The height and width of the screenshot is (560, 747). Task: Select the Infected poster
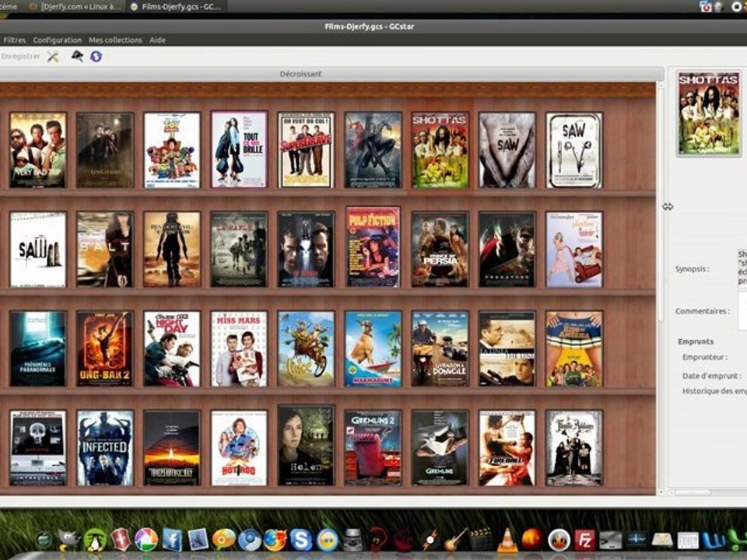[x=105, y=448]
